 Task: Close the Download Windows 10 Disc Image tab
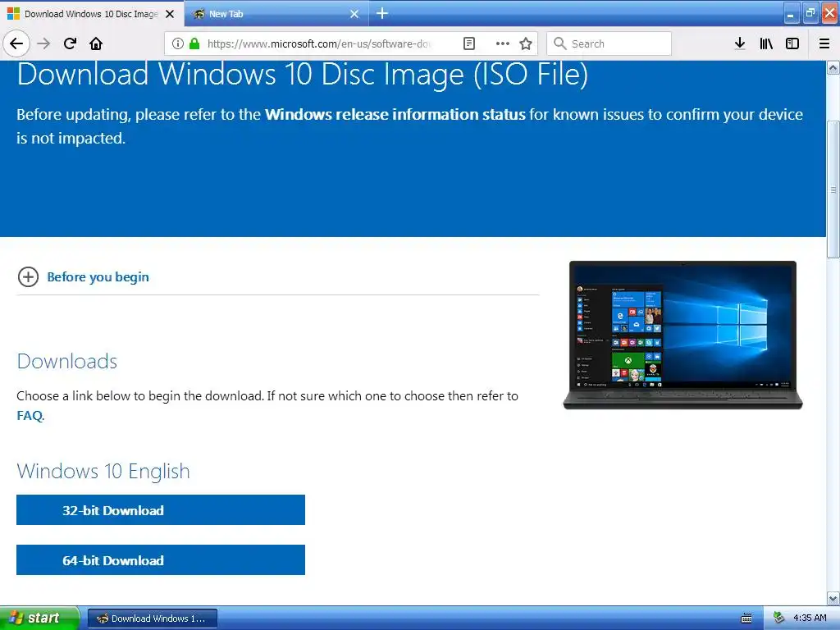(170, 14)
